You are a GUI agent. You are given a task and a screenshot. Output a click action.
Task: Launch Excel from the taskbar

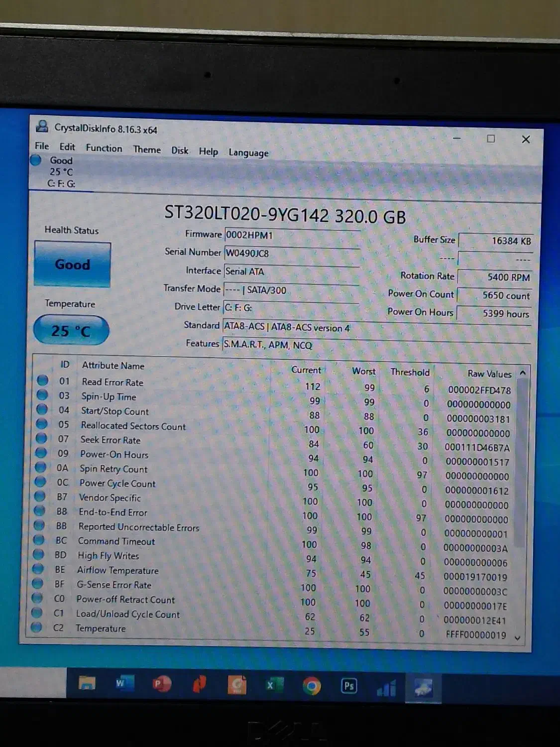point(273,686)
